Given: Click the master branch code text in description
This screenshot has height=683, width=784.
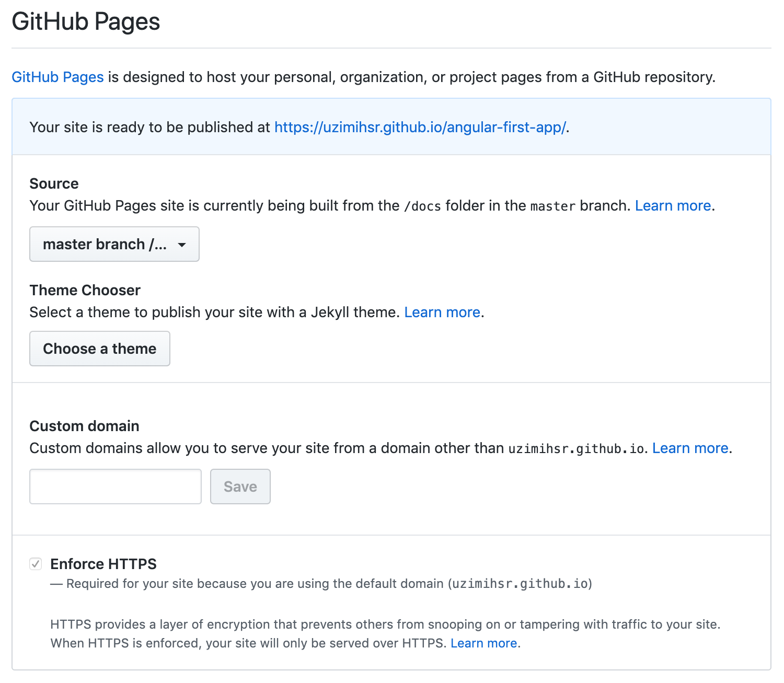Looking at the screenshot, I should pyautogui.click(x=553, y=206).
